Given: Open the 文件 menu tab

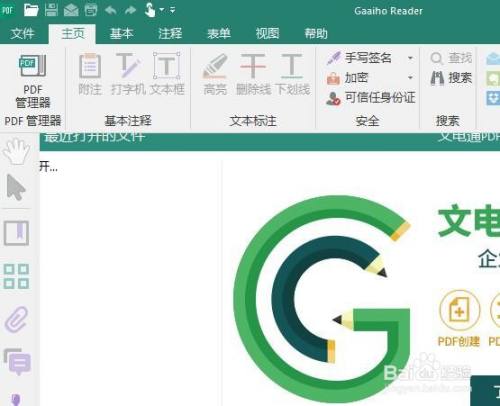Looking at the screenshot, I should [22, 33].
